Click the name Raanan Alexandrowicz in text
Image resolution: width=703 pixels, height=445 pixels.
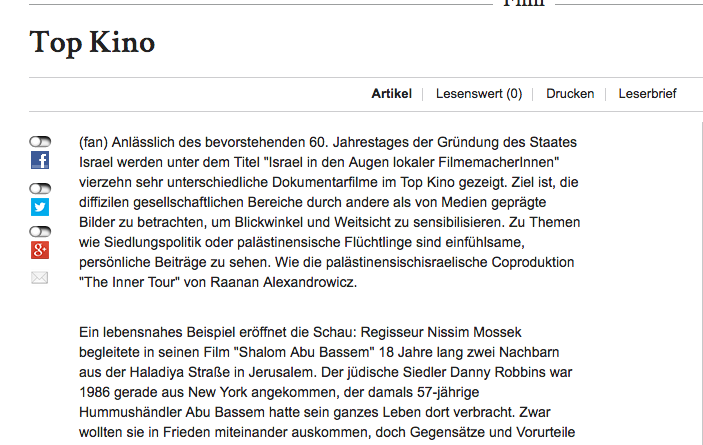pyautogui.click(x=283, y=282)
